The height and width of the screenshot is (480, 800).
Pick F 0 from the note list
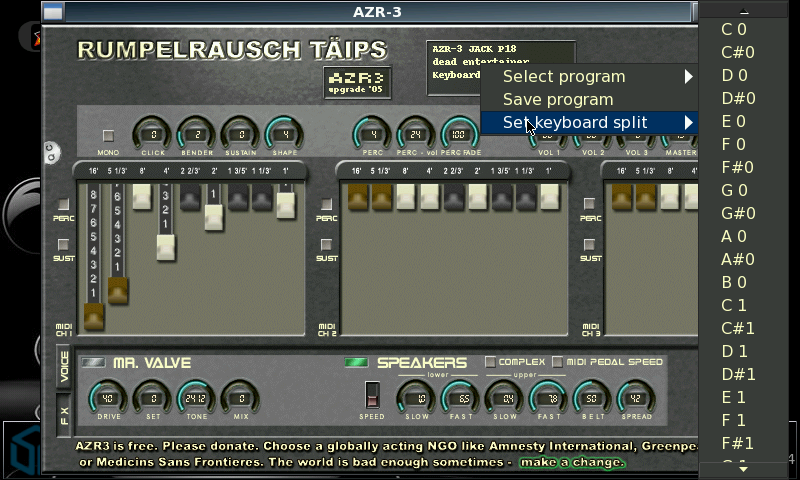[x=743, y=144]
